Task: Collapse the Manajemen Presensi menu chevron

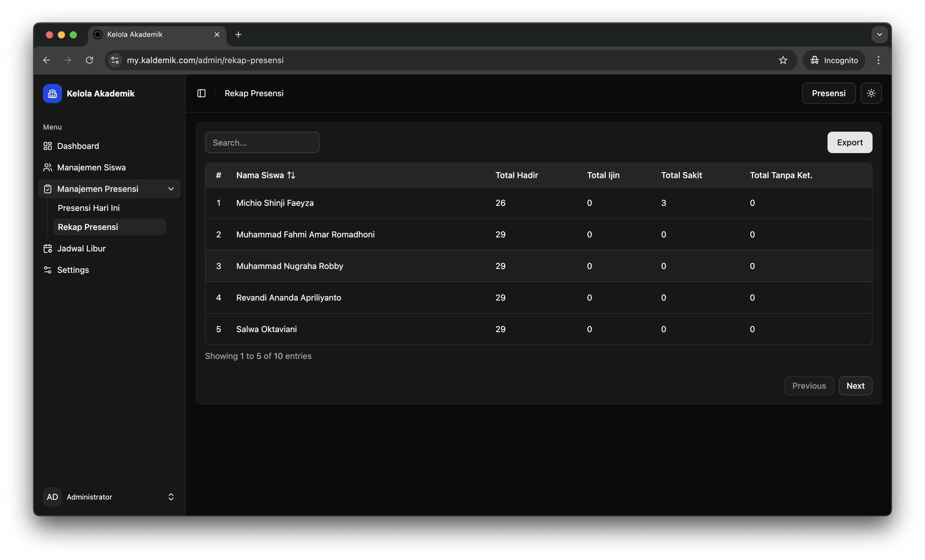Action: tap(171, 189)
